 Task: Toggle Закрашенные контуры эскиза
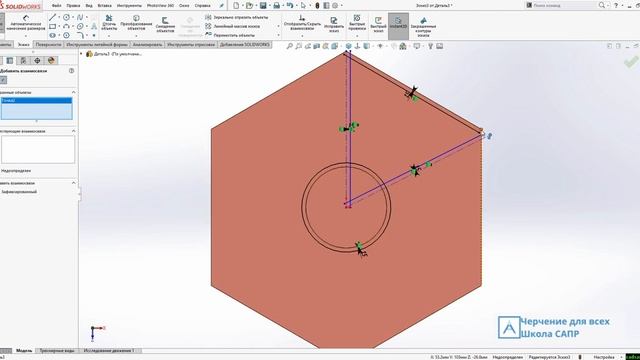pos(423,27)
